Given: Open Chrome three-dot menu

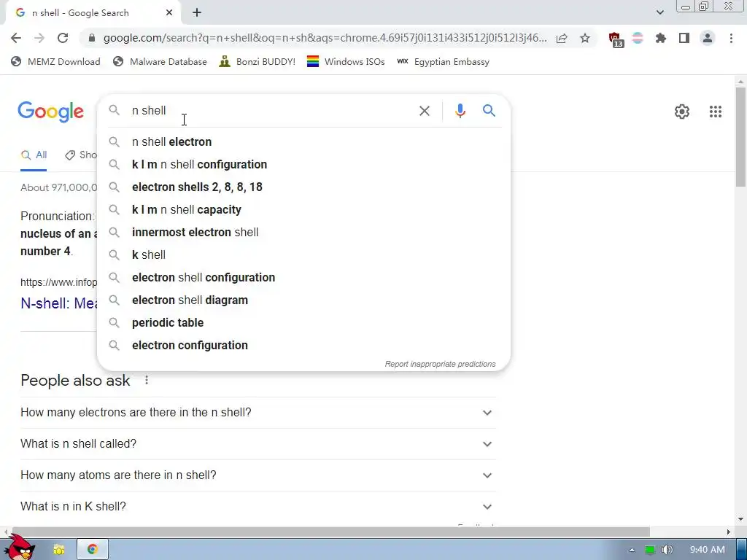Looking at the screenshot, I should [731, 38].
